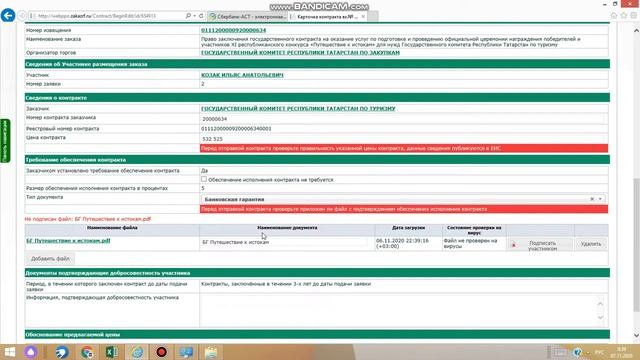640x360 pixels.
Task: Open Excel from the taskbar
Action: [111, 352]
